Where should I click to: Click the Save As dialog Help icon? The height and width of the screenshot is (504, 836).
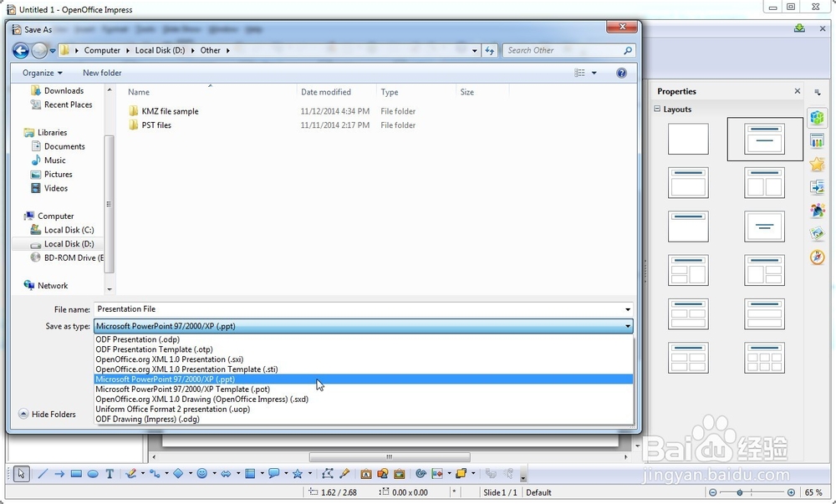[621, 73]
